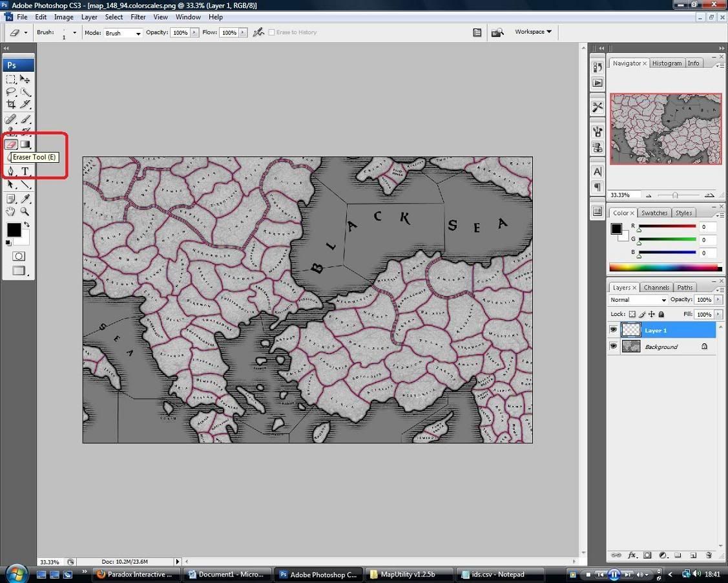This screenshot has height=583, width=728.
Task: Open ids.csv Notepad from taskbar
Action: coord(499,574)
